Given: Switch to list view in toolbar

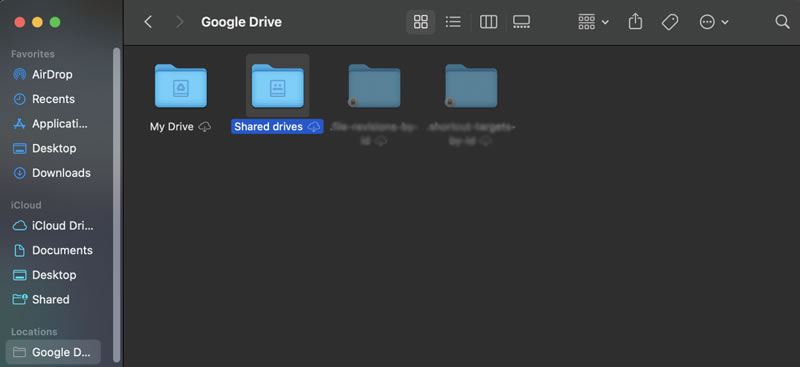Looking at the screenshot, I should click(453, 22).
